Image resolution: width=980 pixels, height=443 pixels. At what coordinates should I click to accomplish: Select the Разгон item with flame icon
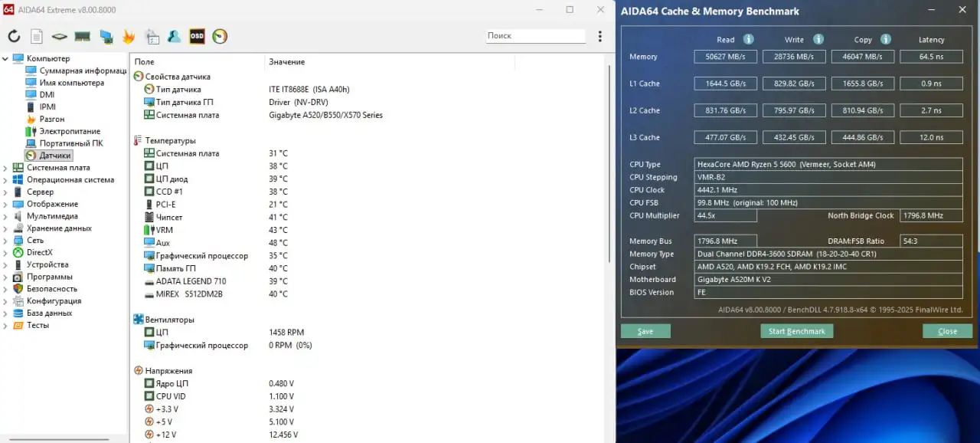[51, 120]
